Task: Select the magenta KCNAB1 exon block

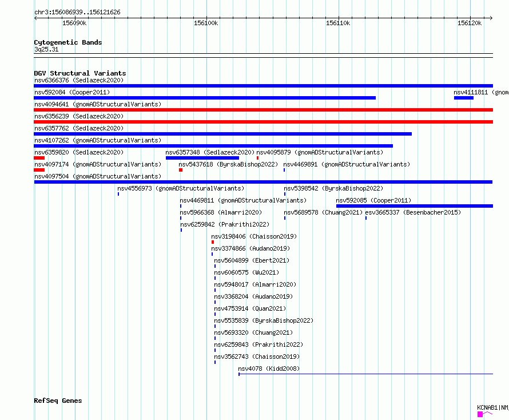Action: click(x=480, y=414)
